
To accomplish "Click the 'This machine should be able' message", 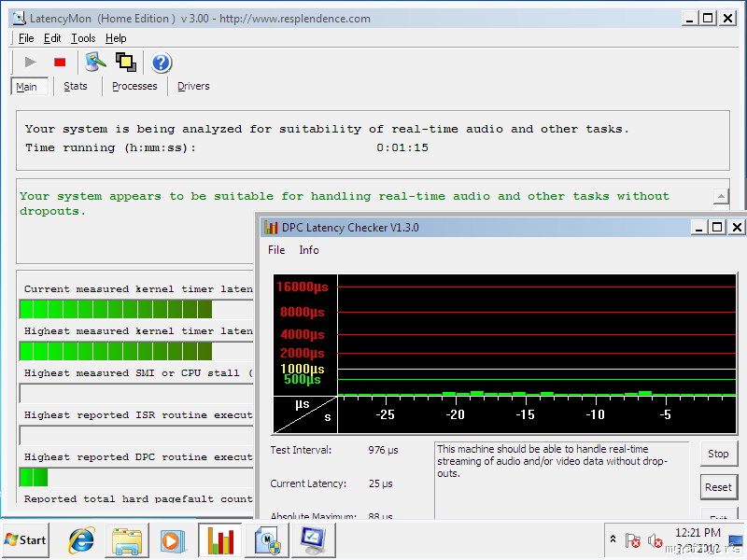I will click(553, 461).
